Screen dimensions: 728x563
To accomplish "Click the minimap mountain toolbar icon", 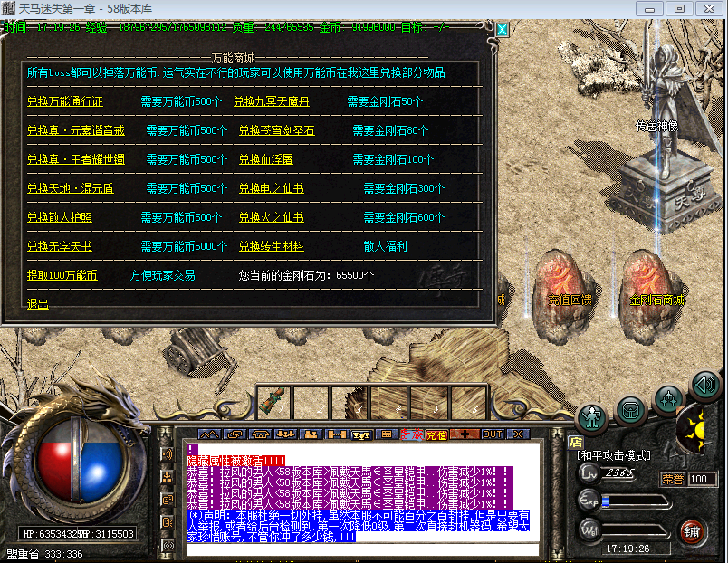I will pyautogui.click(x=209, y=434).
